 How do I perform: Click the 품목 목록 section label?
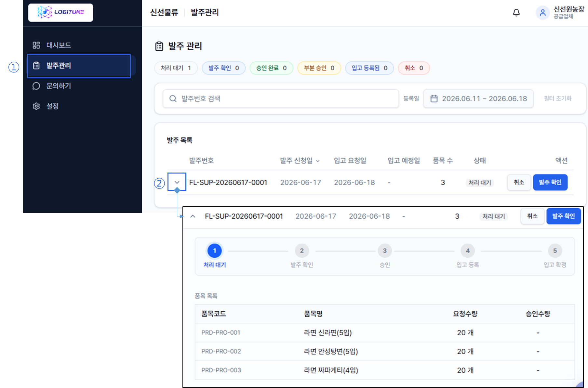[206, 296]
